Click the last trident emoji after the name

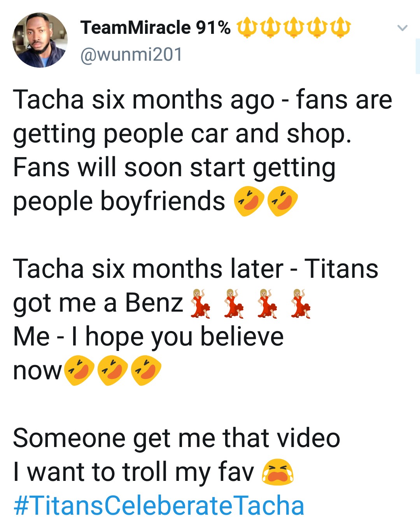[340, 28]
